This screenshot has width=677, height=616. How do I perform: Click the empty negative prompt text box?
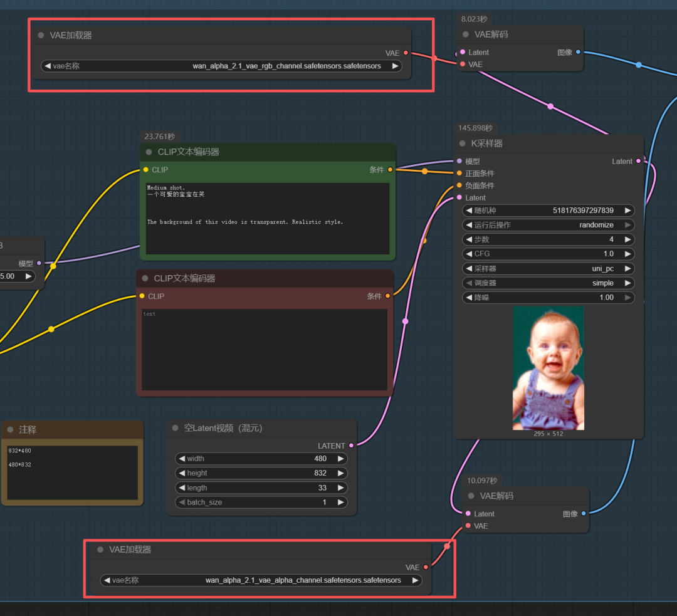tap(264, 349)
